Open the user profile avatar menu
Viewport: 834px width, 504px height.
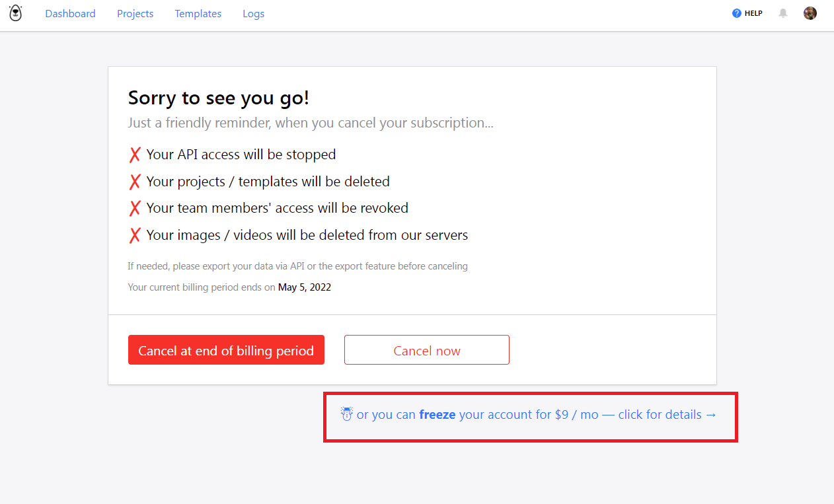pos(810,13)
